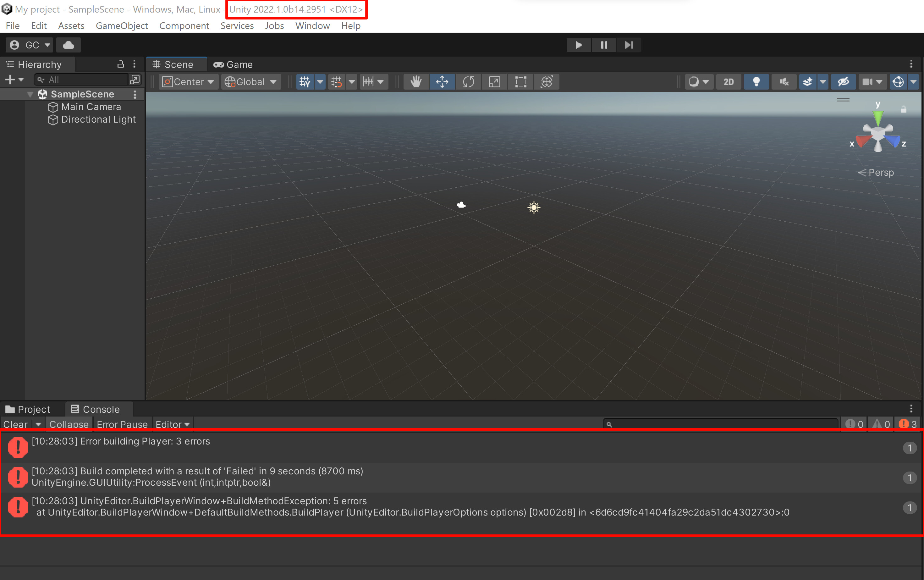Open the Global orientation dropdown
The image size is (924, 580).
click(x=251, y=82)
